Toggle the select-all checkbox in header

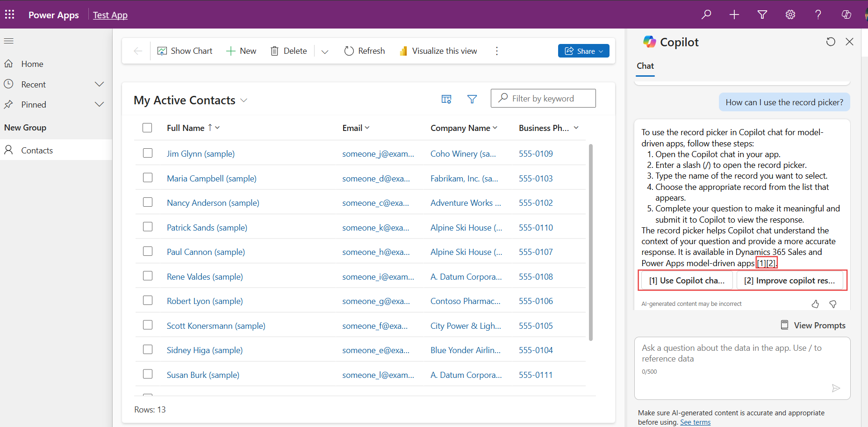[147, 128]
